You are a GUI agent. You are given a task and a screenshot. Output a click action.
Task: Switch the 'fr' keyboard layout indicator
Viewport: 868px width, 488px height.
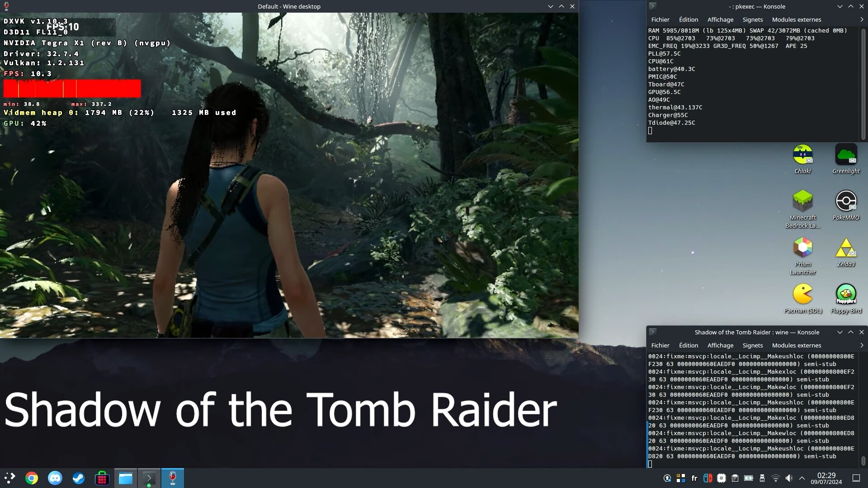[694, 478]
